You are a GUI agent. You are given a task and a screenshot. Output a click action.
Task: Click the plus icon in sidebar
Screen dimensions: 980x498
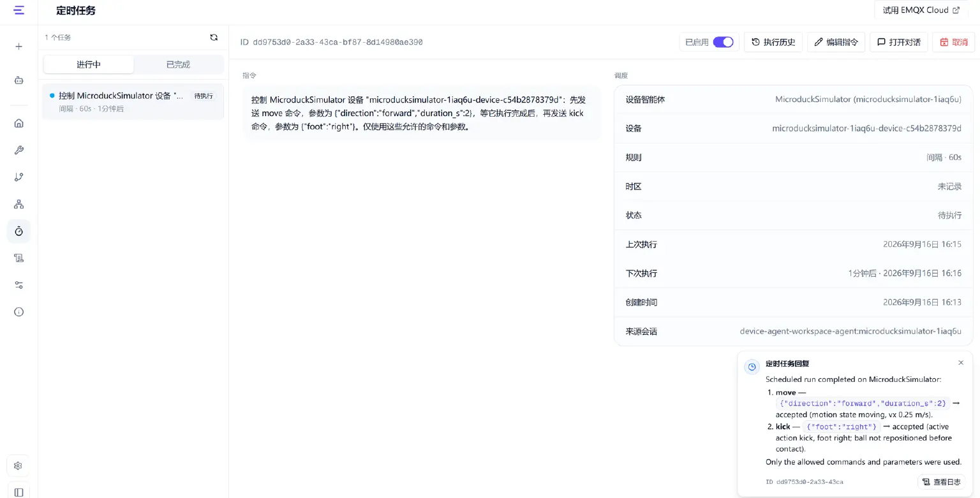tap(19, 47)
